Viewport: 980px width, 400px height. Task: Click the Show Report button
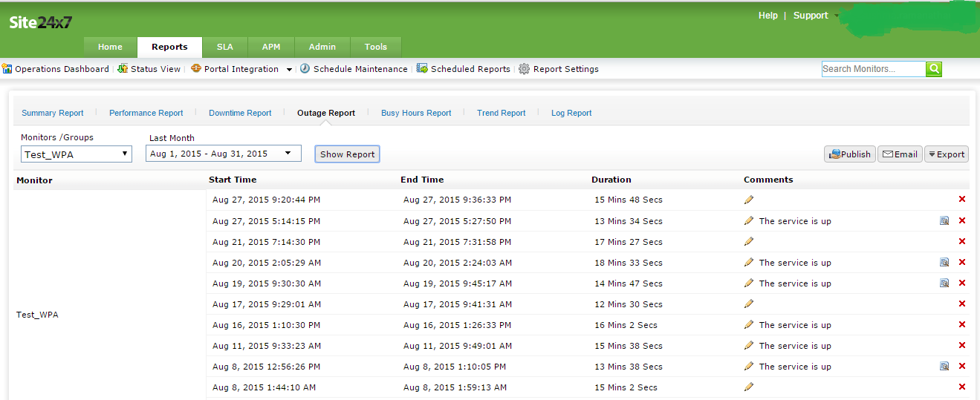click(348, 154)
